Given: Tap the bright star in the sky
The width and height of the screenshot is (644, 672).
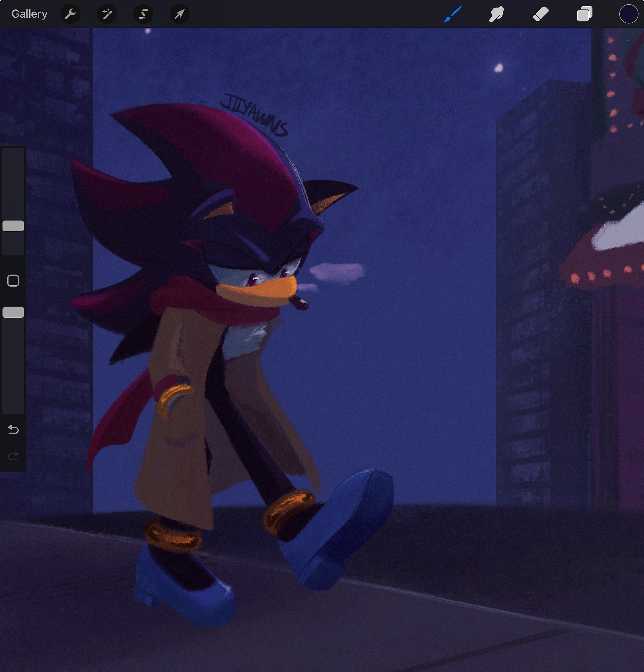Looking at the screenshot, I should tap(499, 68).
